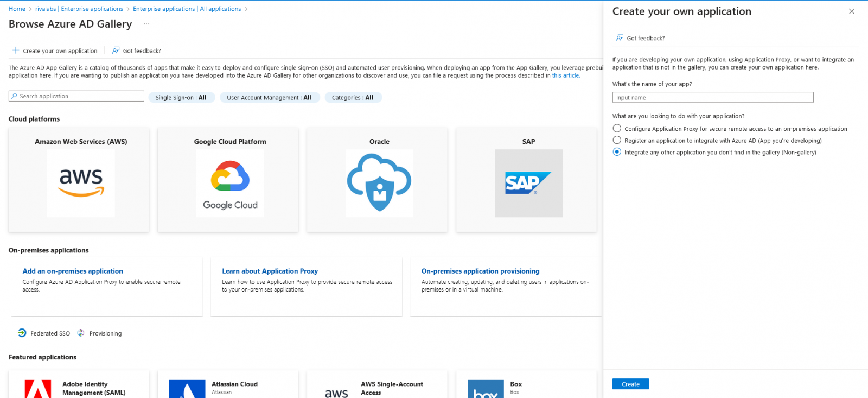
Task: Click the app name input field
Action: click(712, 98)
